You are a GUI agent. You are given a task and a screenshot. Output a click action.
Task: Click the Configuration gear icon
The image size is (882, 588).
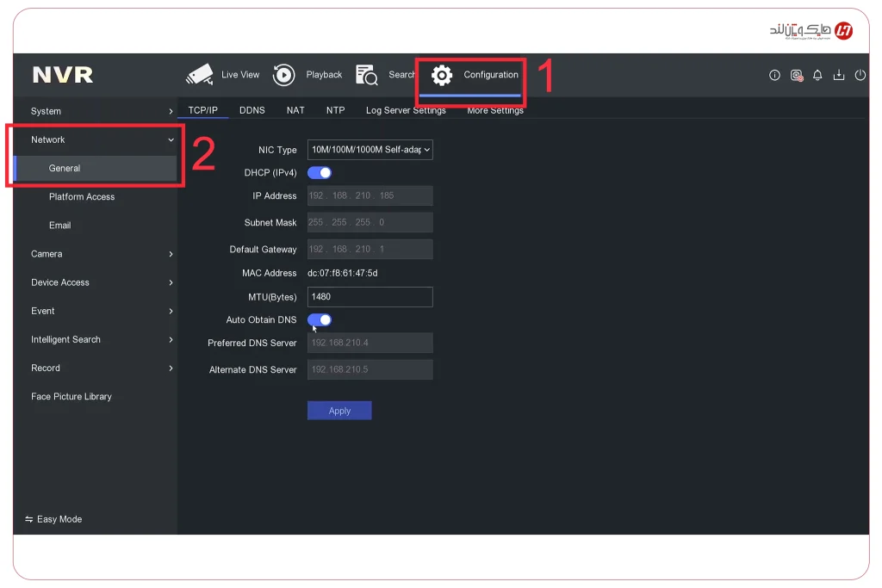pyautogui.click(x=442, y=75)
